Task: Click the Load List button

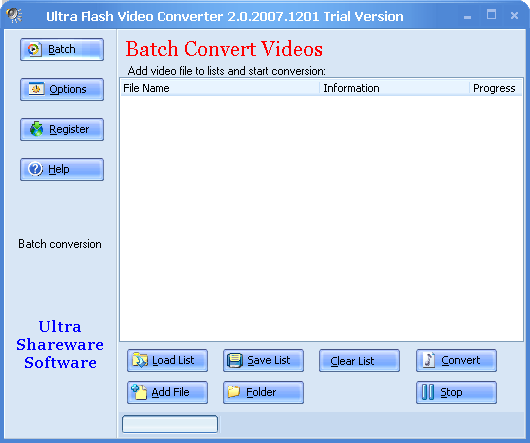Action: [x=167, y=360]
